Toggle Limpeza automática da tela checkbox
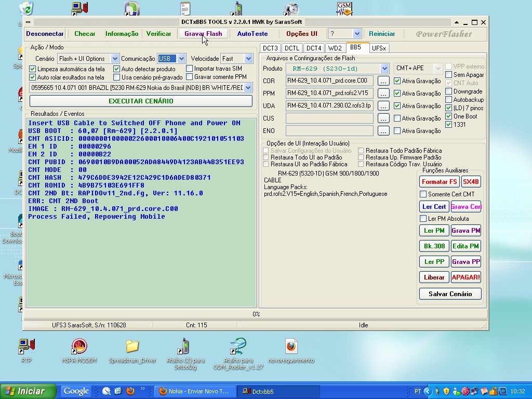Image resolution: width=532 pixels, height=399 pixels. [33, 69]
